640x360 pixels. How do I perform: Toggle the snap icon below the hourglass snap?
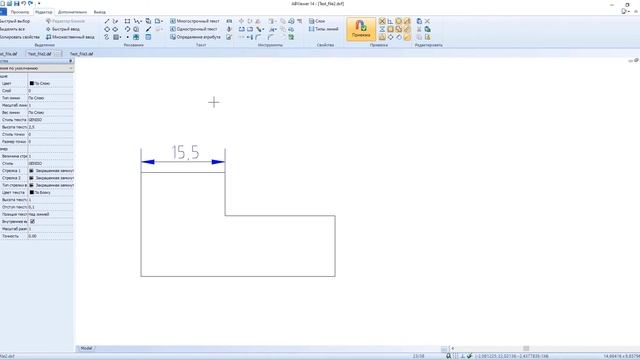click(x=382, y=37)
